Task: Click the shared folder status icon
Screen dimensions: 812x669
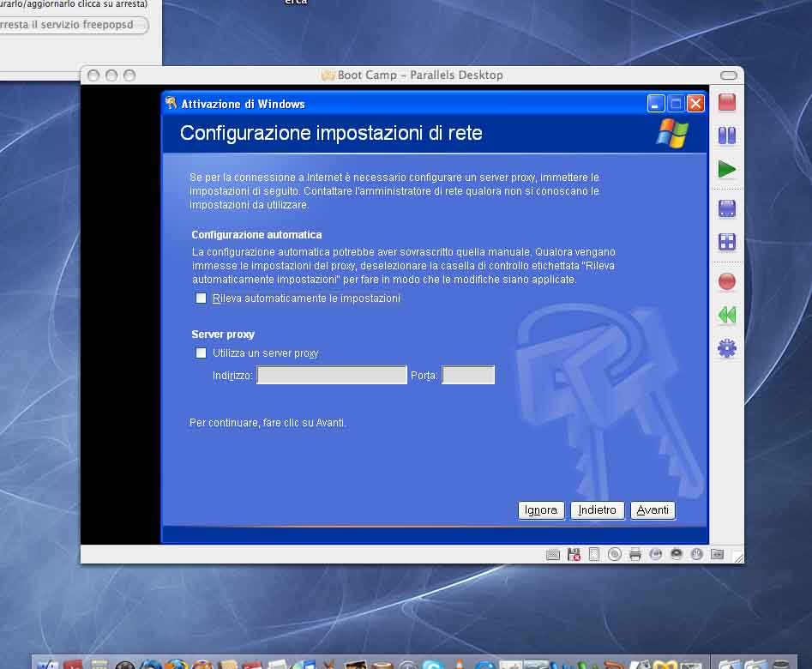Action: tap(717, 554)
